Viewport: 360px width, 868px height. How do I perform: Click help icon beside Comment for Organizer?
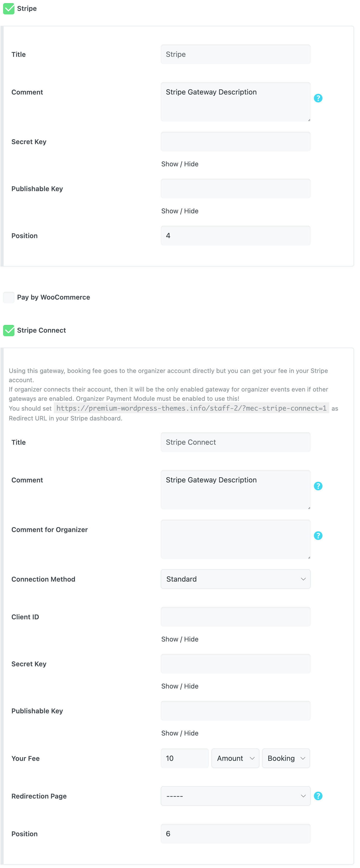tap(318, 535)
